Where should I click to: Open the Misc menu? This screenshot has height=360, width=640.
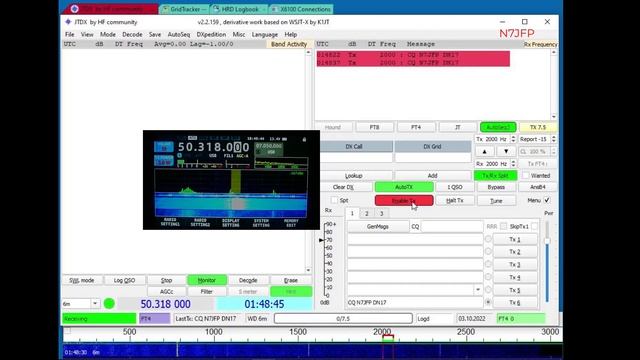click(x=239, y=35)
